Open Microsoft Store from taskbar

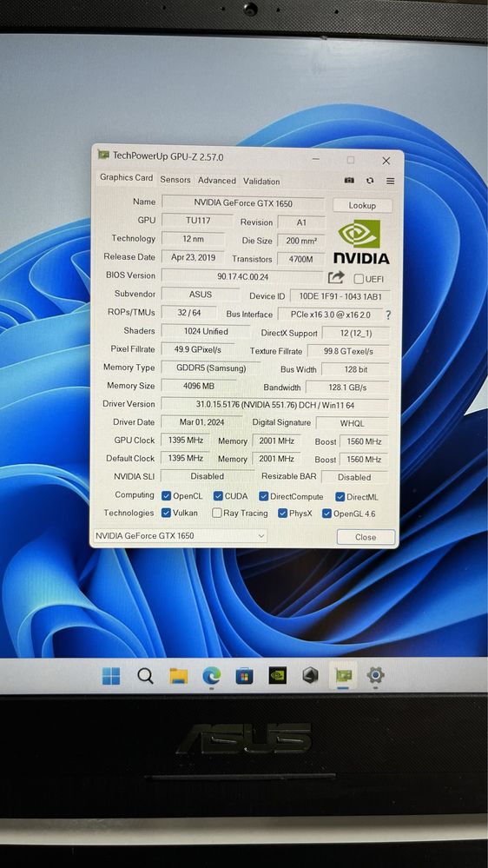point(244,675)
